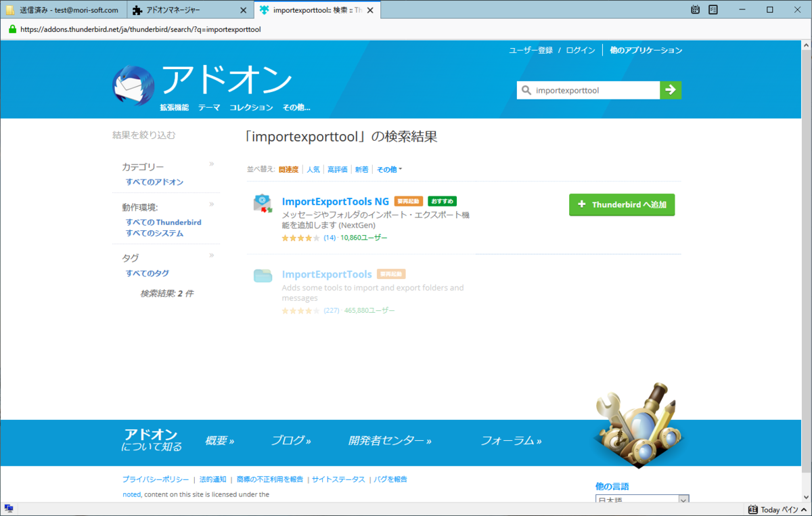Open フォーラム footer link
Screen dimensions: 812x516
pos(511,441)
